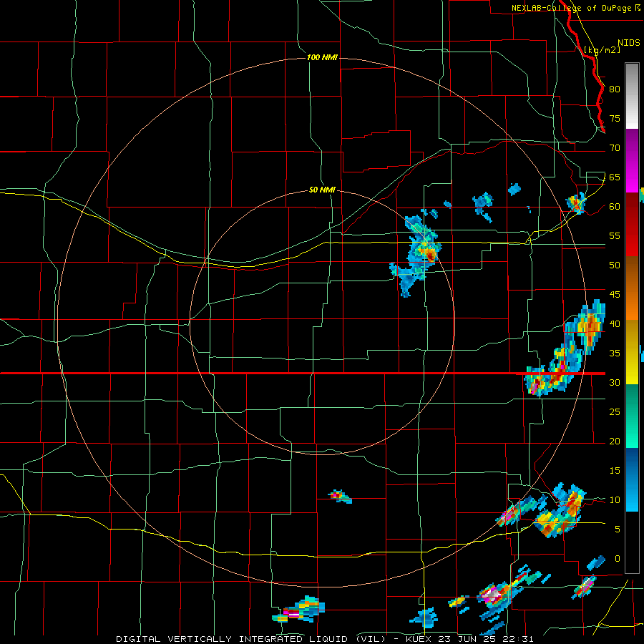Click the storm cell on the 50 NMI ring northeast
Viewport: 644px width, 644px height.
(417, 253)
